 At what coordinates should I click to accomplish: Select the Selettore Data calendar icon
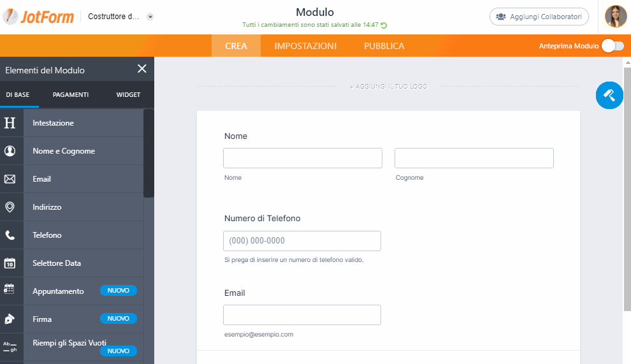pos(10,263)
